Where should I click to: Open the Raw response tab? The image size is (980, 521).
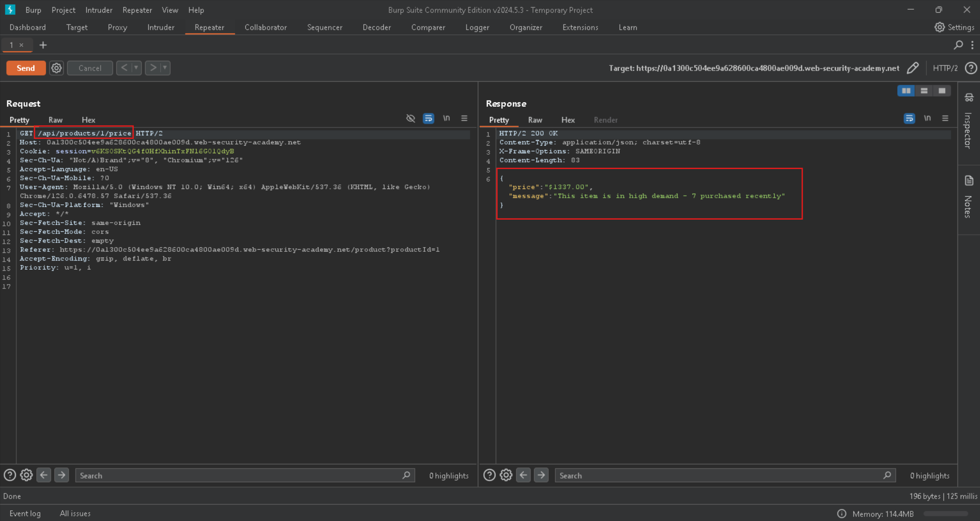tap(534, 120)
